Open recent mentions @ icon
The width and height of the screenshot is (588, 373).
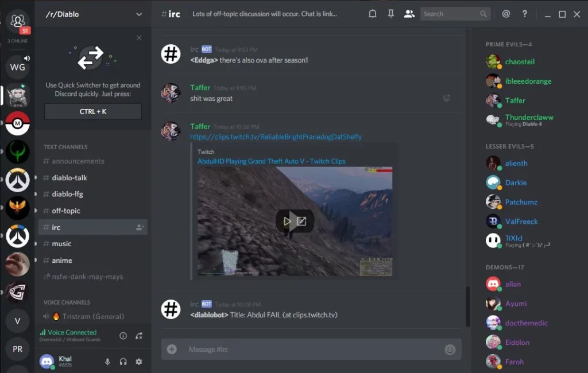506,14
